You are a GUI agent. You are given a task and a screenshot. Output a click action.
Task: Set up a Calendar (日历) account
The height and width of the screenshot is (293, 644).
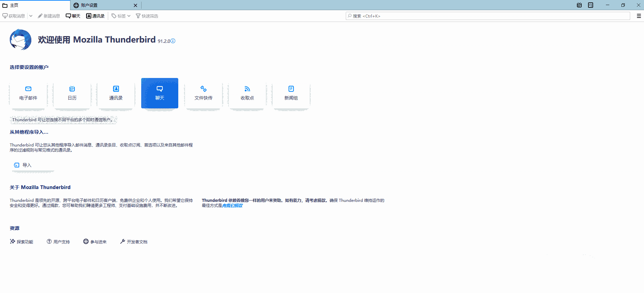[72, 93]
